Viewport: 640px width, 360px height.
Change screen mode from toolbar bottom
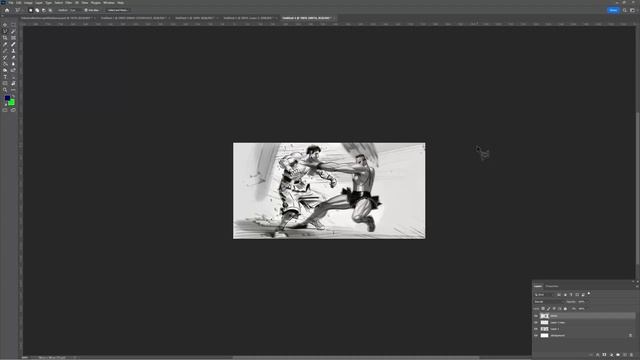click(x=13, y=110)
